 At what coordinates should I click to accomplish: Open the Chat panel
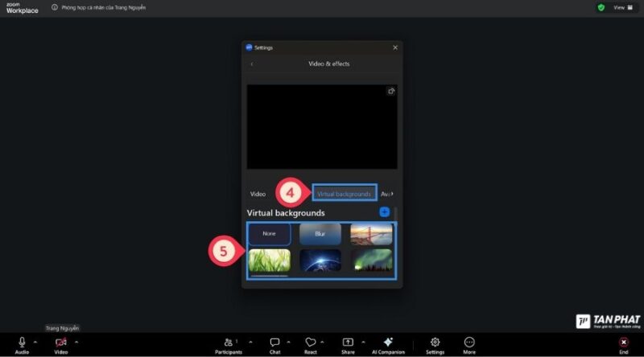(x=275, y=343)
